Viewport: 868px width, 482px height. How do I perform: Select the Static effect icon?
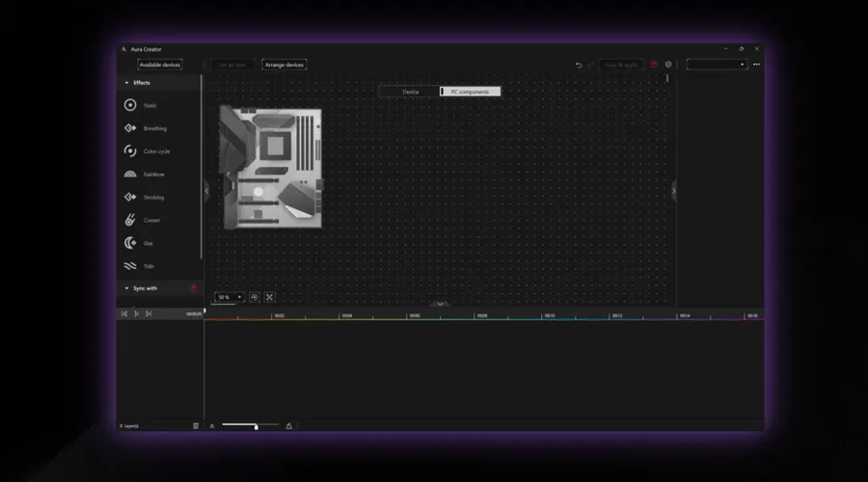point(130,105)
